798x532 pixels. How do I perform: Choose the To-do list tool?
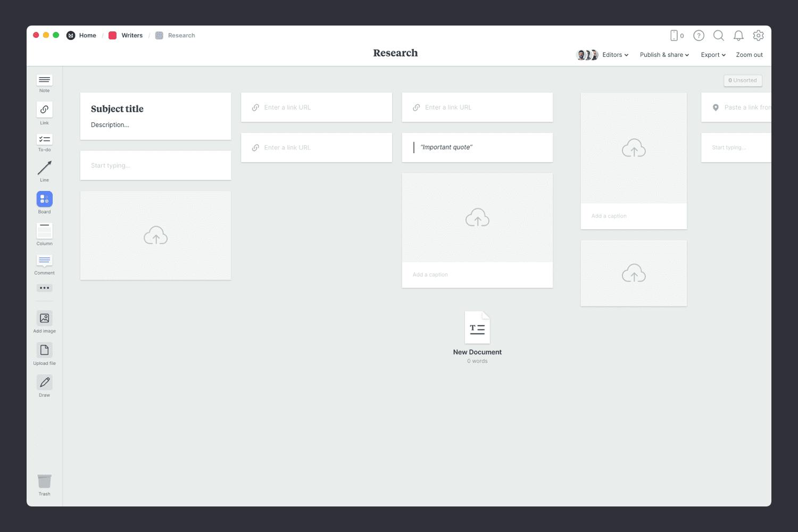[44, 139]
